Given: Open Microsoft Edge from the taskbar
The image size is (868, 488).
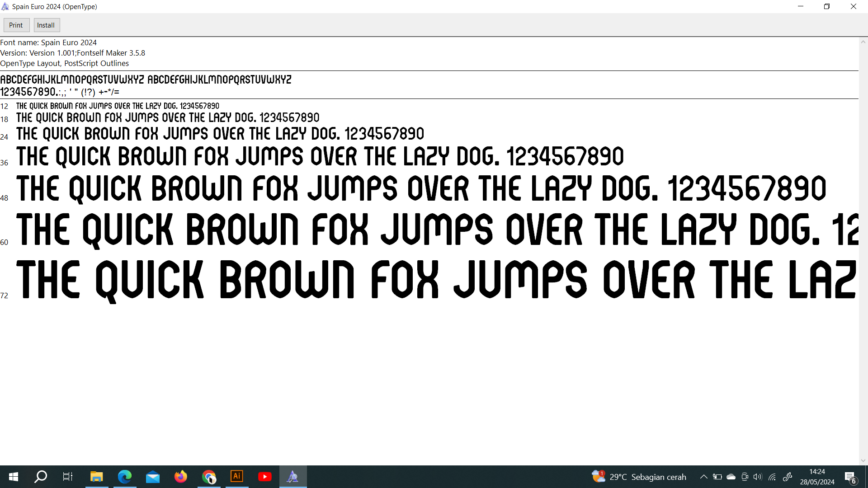Looking at the screenshot, I should [x=125, y=477].
